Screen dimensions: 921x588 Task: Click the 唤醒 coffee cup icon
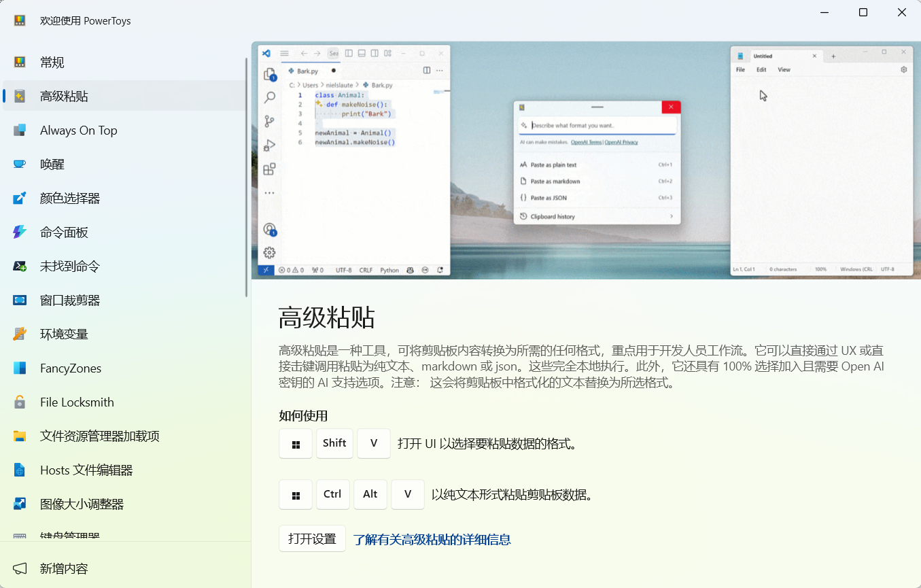click(20, 165)
